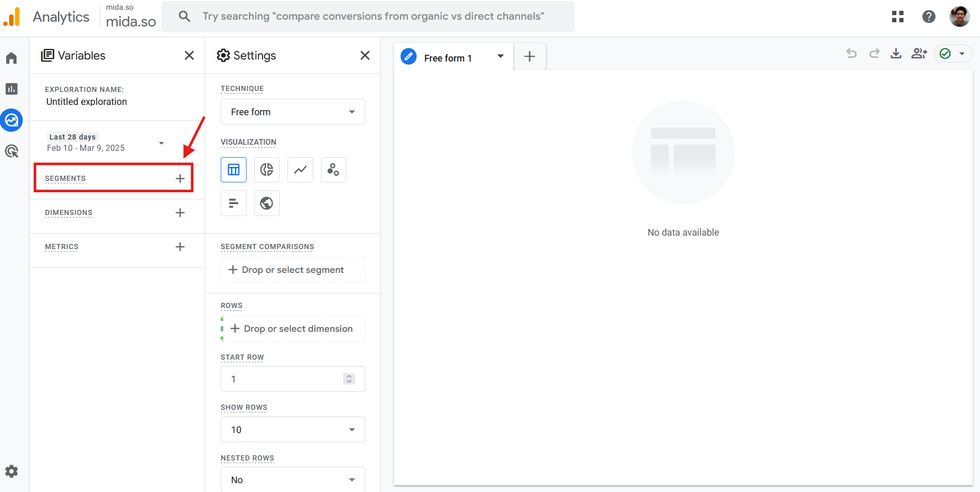980x492 pixels.
Task: Click the ROWS label
Action: [x=232, y=305]
